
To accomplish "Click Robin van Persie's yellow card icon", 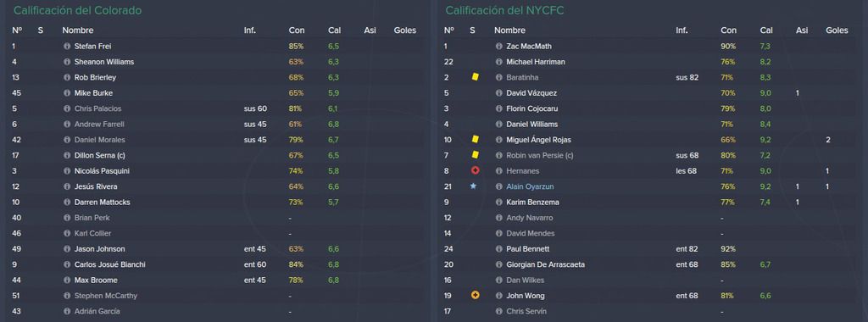I will tap(475, 155).
